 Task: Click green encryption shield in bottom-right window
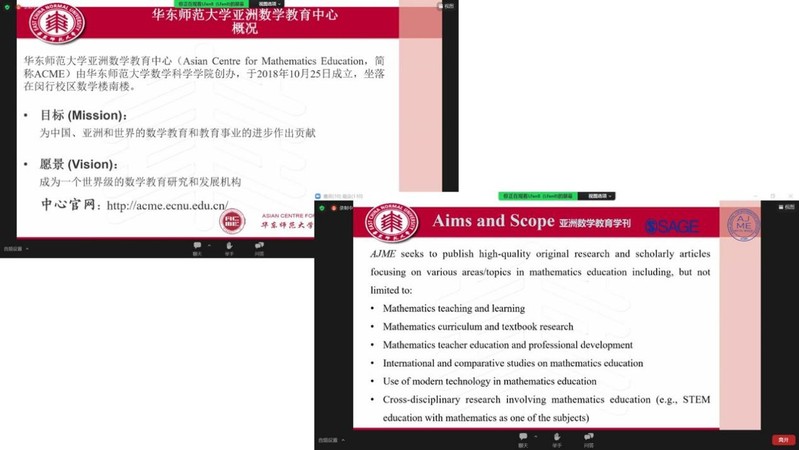click(322, 208)
